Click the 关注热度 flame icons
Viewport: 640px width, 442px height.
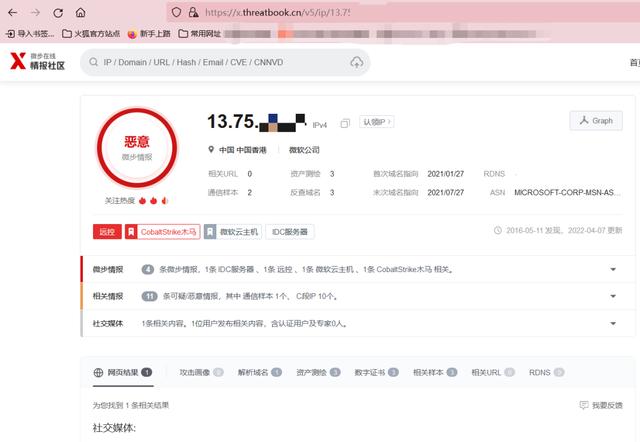click(153, 200)
